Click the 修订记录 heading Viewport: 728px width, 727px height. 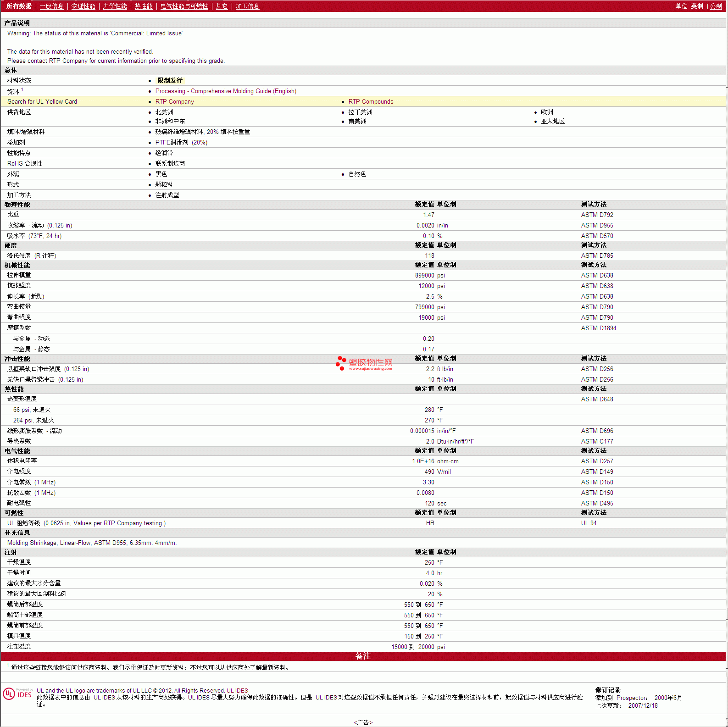[x=608, y=690]
